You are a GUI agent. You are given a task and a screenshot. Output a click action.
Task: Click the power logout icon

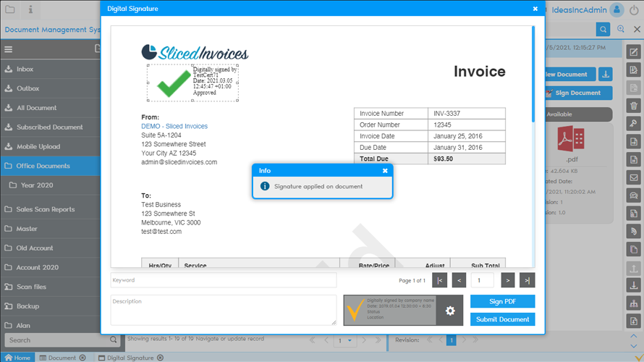click(634, 10)
